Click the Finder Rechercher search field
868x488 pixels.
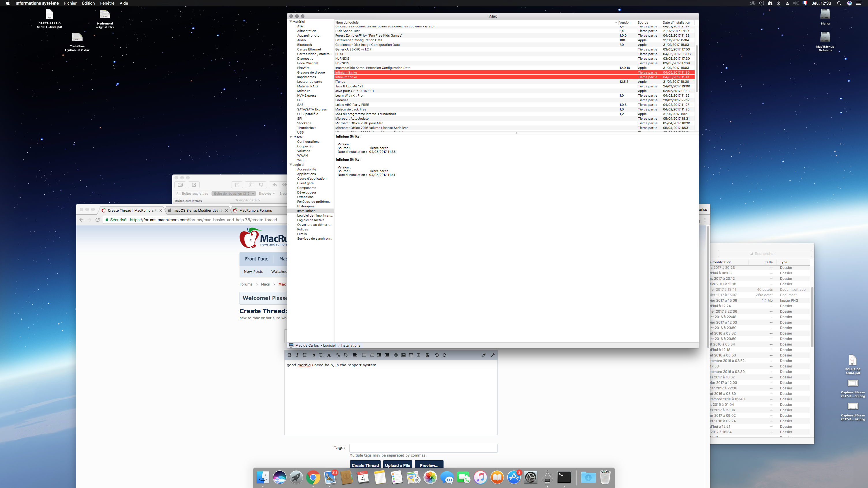coord(765,254)
